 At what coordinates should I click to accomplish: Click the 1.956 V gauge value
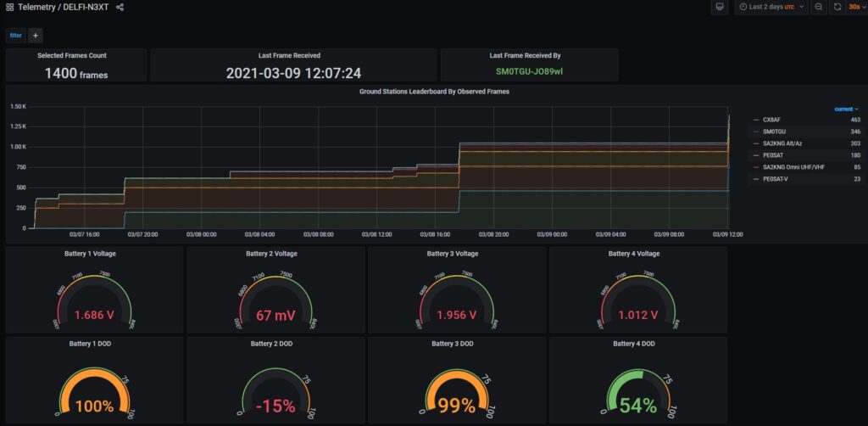[457, 315]
